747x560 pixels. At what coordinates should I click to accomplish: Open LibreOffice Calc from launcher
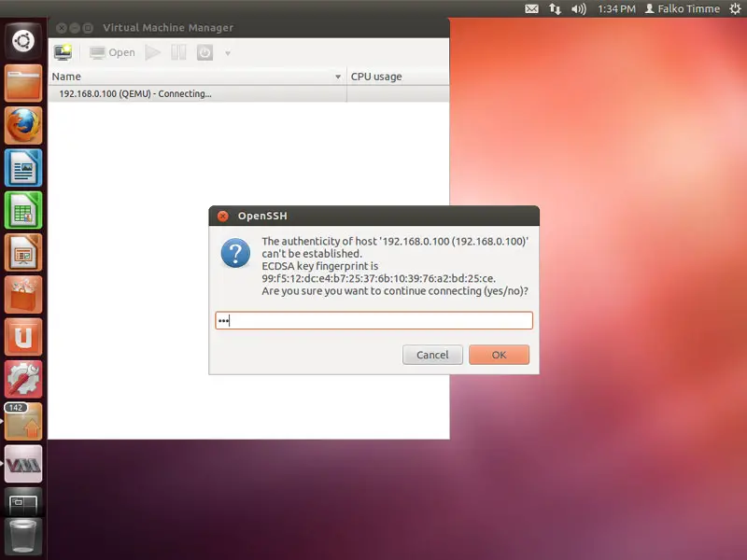[x=22, y=210]
